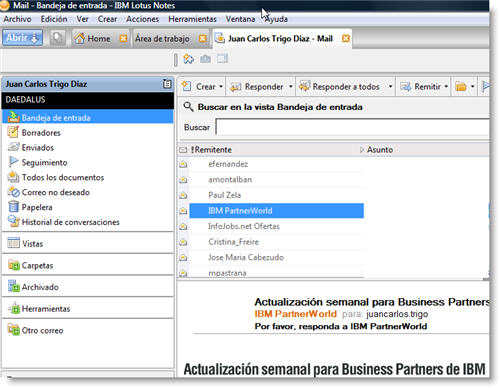The image size is (500, 388).
Task: Select the IBM PartnerWorld message row
Action: click(x=276, y=211)
